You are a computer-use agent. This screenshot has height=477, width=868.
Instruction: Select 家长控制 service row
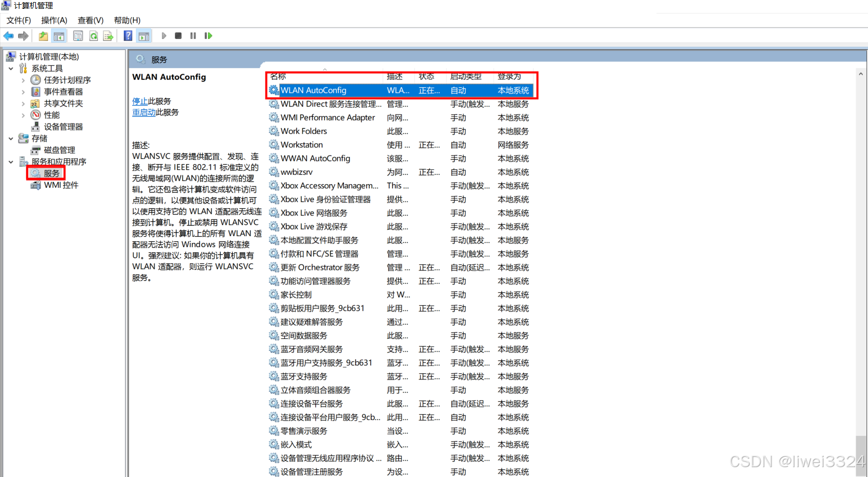coord(400,295)
